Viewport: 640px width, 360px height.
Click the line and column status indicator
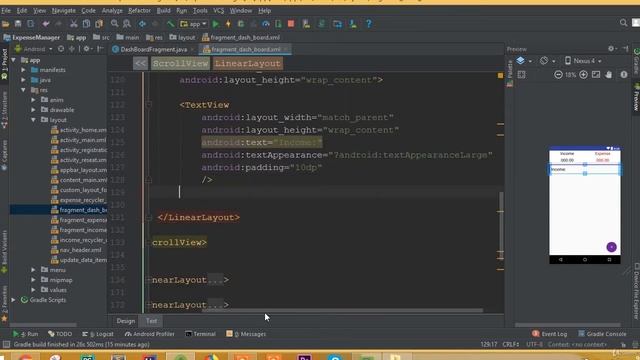click(489, 344)
